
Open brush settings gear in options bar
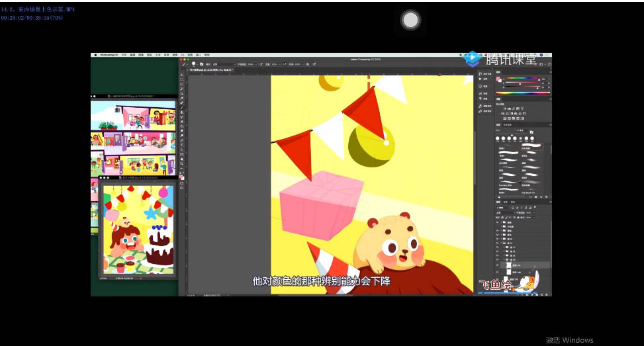[x=308, y=64]
